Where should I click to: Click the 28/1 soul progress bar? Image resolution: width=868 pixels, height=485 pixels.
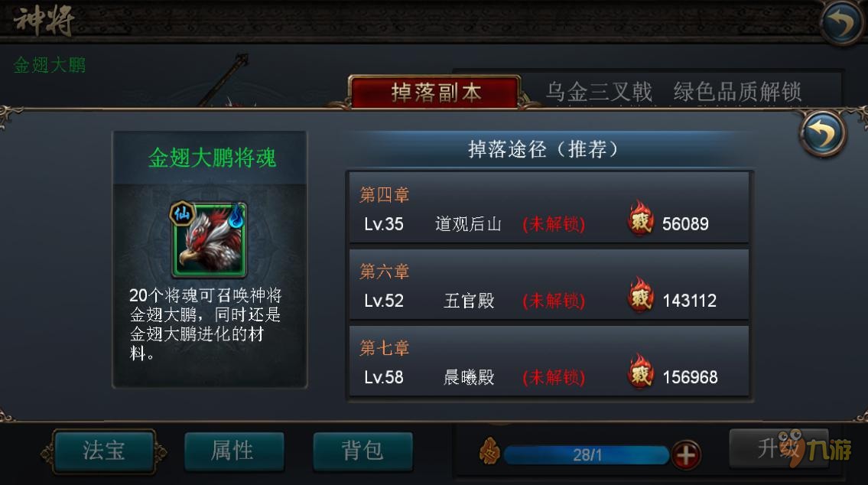[587, 455]
